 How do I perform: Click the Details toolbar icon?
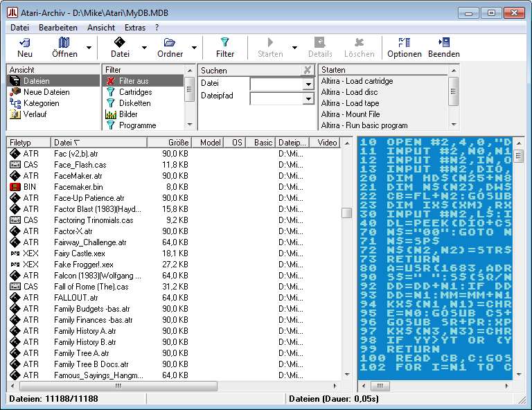click(319, 42)
